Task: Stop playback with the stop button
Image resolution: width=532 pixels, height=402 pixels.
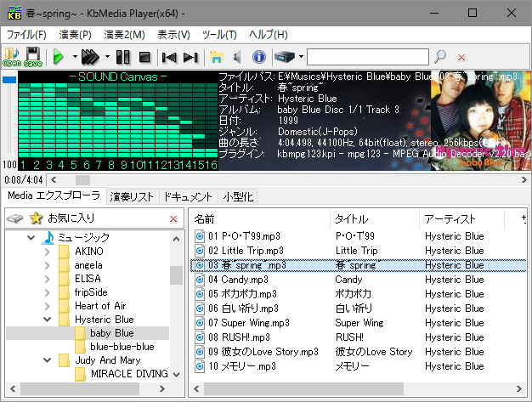Action: click(144, 57)
